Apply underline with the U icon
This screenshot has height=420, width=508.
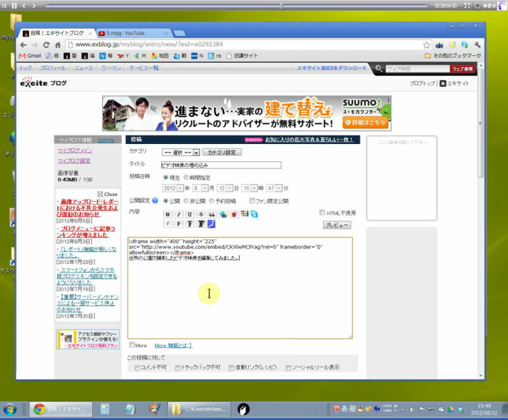pos(189,214)
